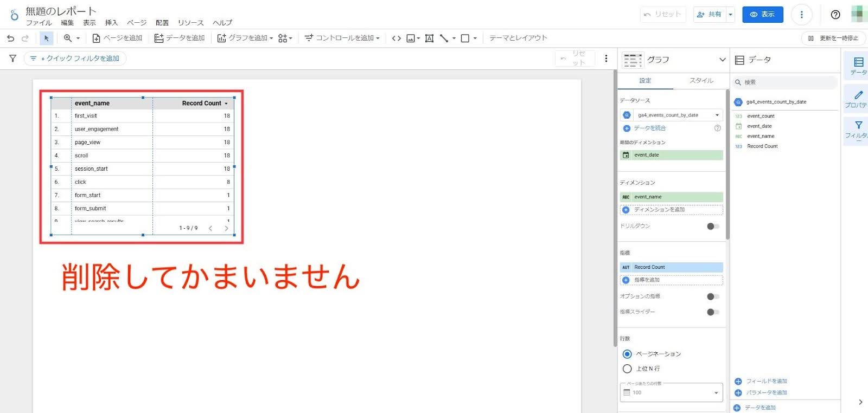Click 指標を追加 field
868x413 pixels.
[x=672, y=280]
